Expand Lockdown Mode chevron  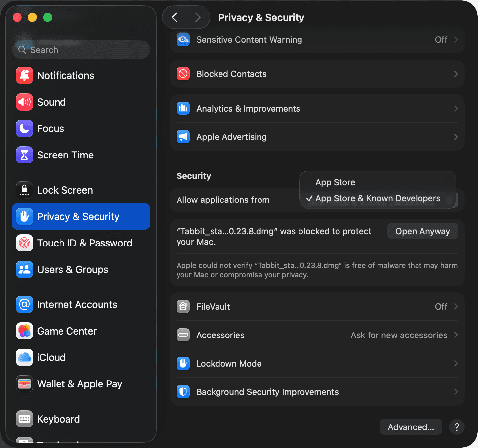(x=456, y=364)
